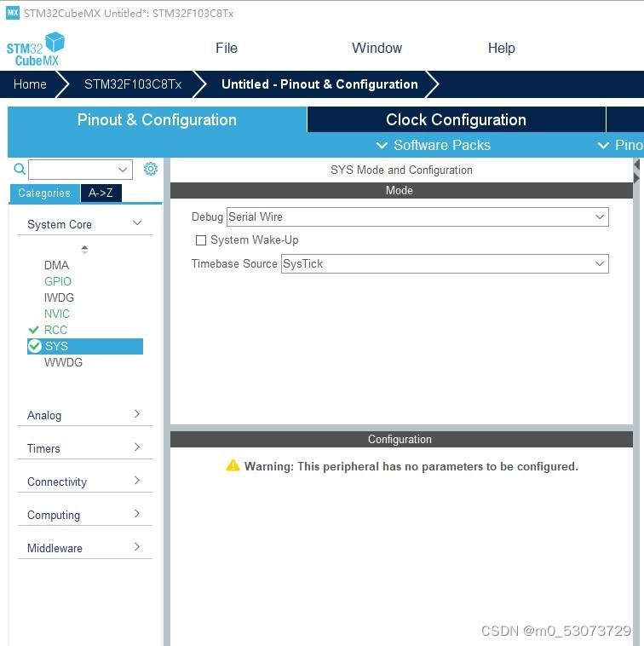644x646 pixels.
Task: Open the Timebase Source dropdown
Action: point(445,263)
